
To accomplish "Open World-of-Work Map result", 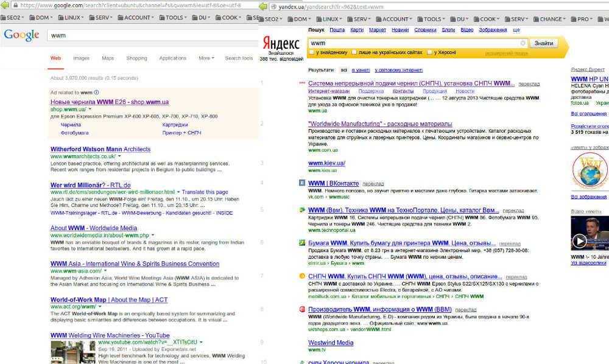I will [x=109, y=299].
